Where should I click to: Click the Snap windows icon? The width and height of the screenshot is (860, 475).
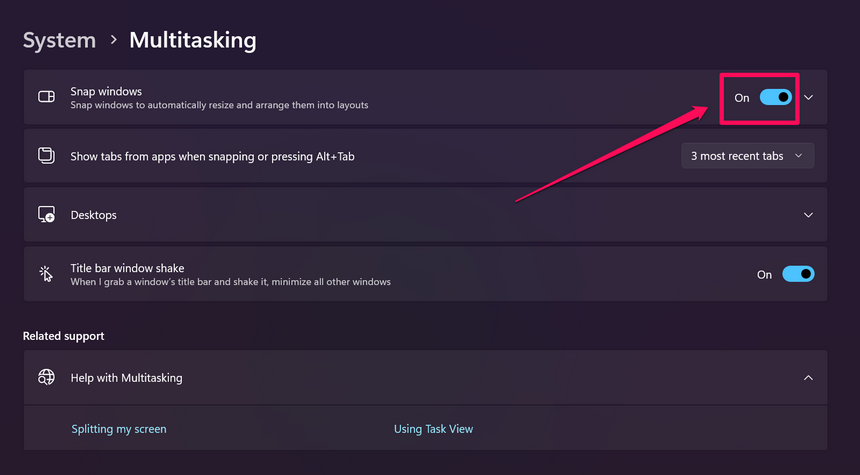pyautogui.click(x=46, y=97)
